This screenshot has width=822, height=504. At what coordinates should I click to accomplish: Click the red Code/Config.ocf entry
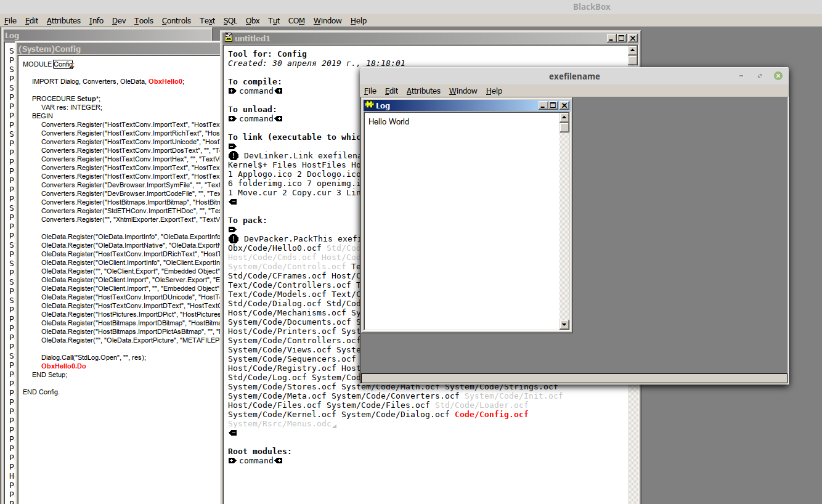click(491, 415)
